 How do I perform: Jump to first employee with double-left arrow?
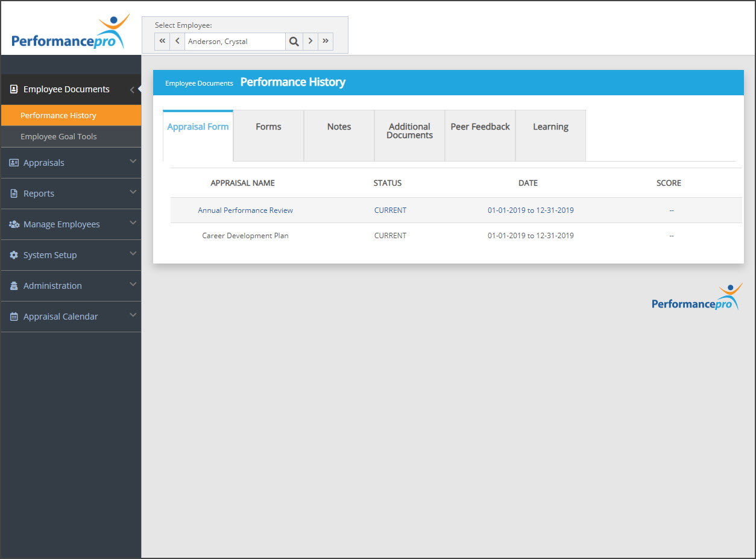click(162, 42)
